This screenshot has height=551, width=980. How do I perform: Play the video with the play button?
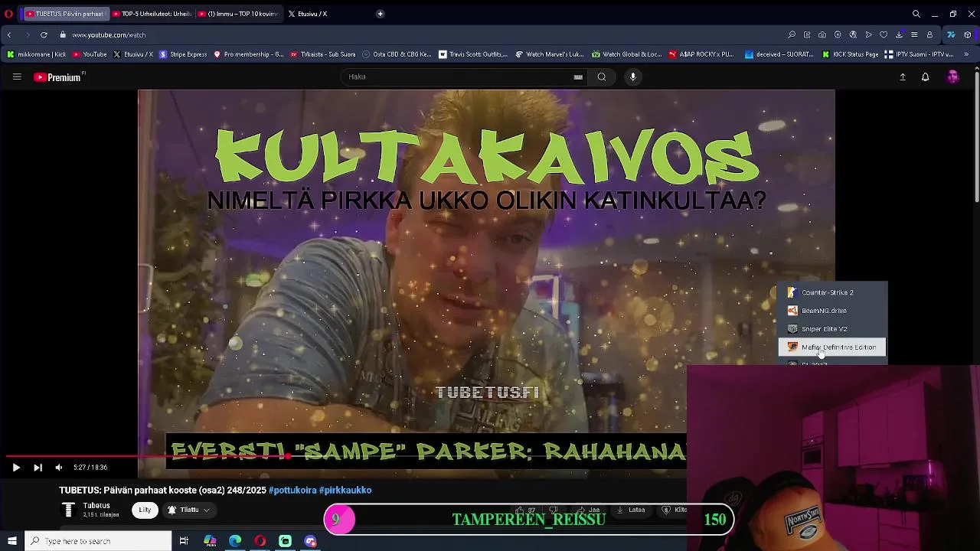pos(16,468)
